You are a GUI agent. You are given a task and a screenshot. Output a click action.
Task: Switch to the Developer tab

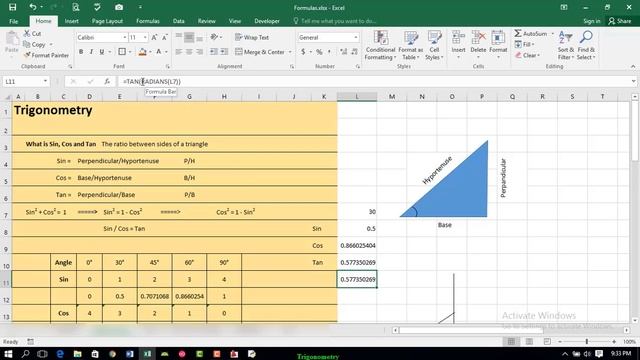[267, 21]
